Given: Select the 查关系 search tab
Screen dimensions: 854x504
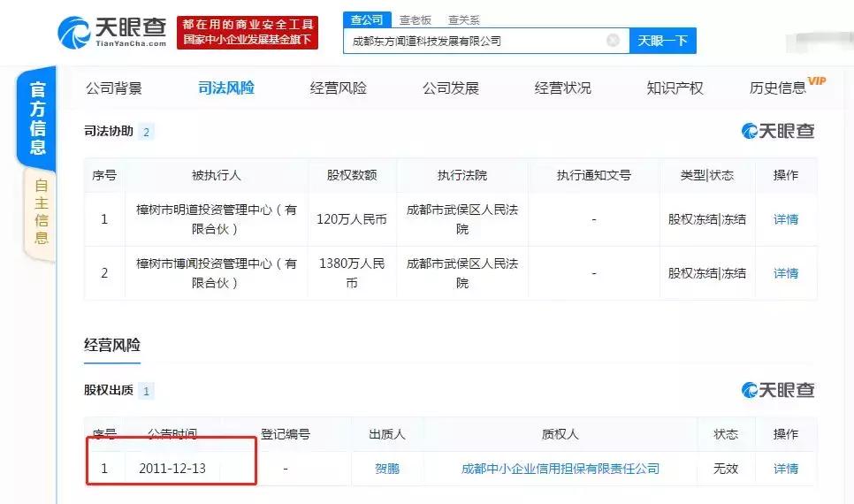Looking at the screenshot, I should tap(464, 20).
